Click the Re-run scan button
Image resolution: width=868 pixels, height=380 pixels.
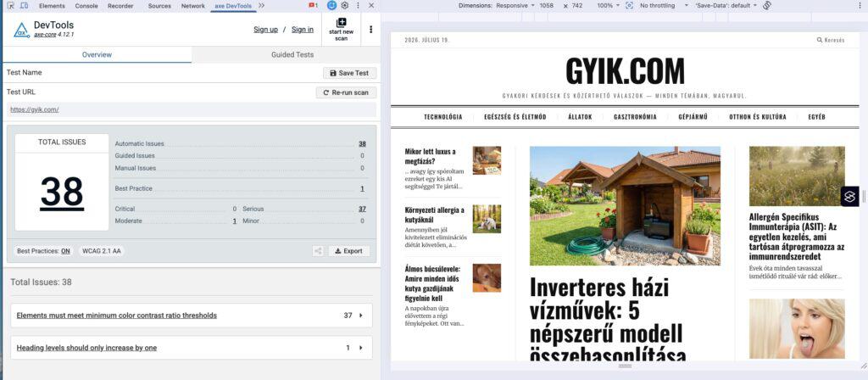pos(346,92)
